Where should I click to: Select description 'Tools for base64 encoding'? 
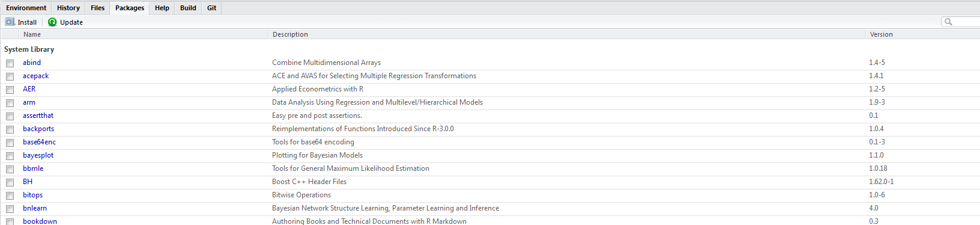pyautogui.click(x=313, y=142)
